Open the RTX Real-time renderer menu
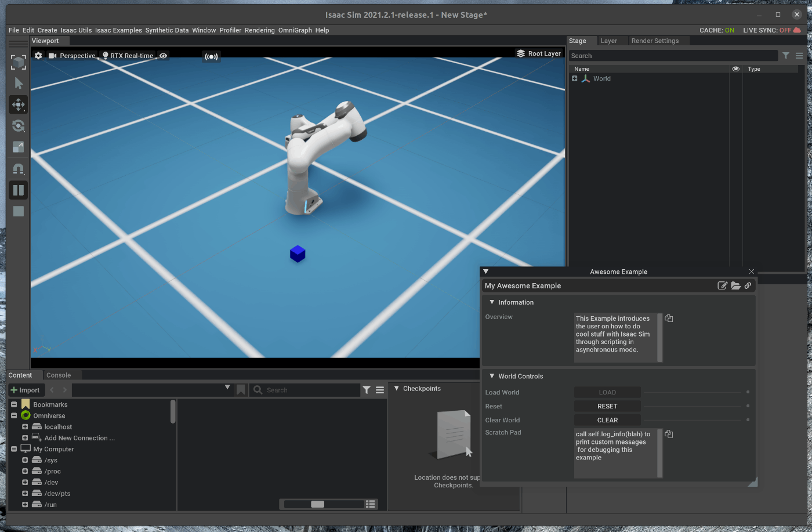This screenshot has width=812, height=532. (128, 56)
